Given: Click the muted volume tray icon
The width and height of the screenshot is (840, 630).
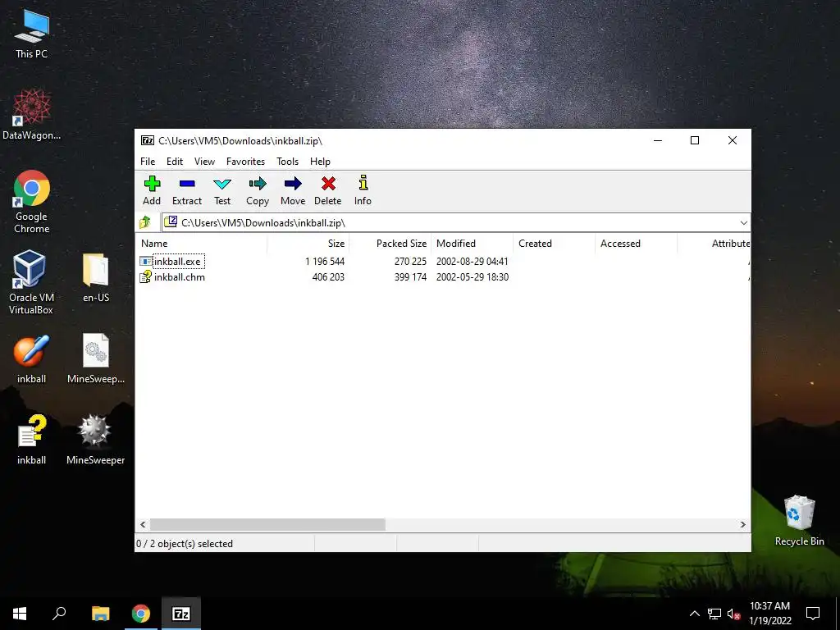Looking at the screenshot, I should (x=734, y=614).
